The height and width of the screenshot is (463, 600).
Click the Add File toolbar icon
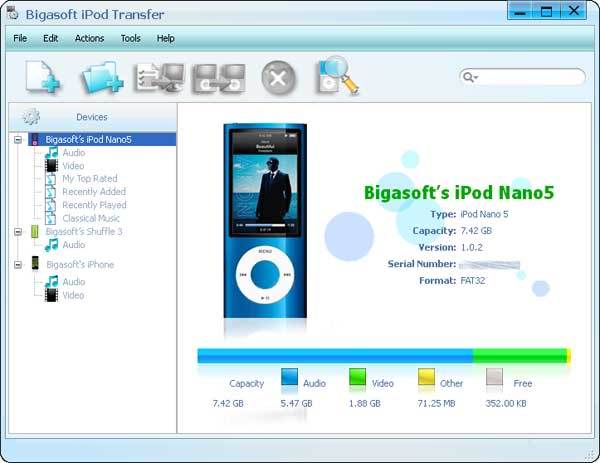click(42, 77)
